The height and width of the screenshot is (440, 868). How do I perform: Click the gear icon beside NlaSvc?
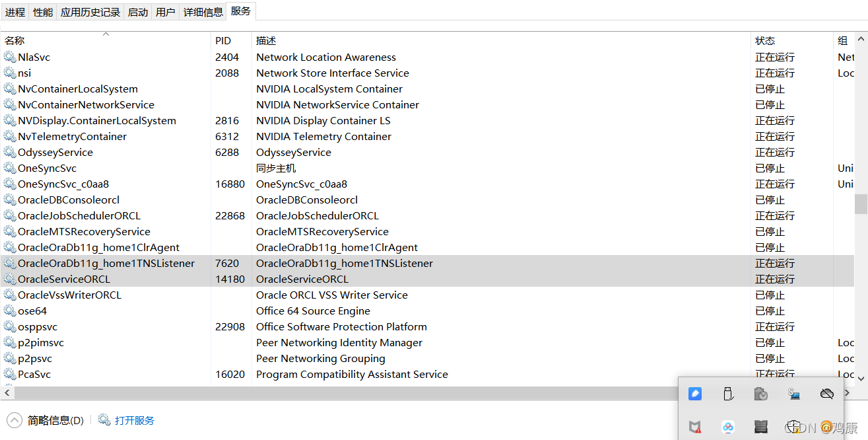point(10,57)
